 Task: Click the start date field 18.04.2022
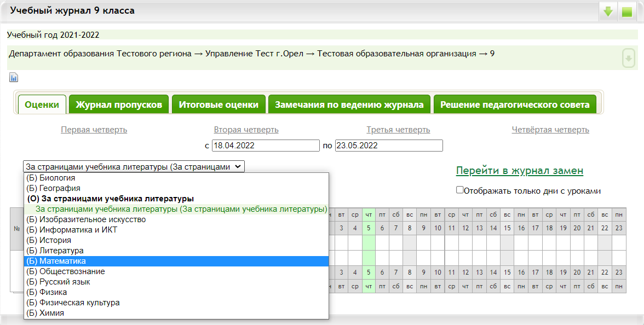pyautogui.click(x=265, y=146)
